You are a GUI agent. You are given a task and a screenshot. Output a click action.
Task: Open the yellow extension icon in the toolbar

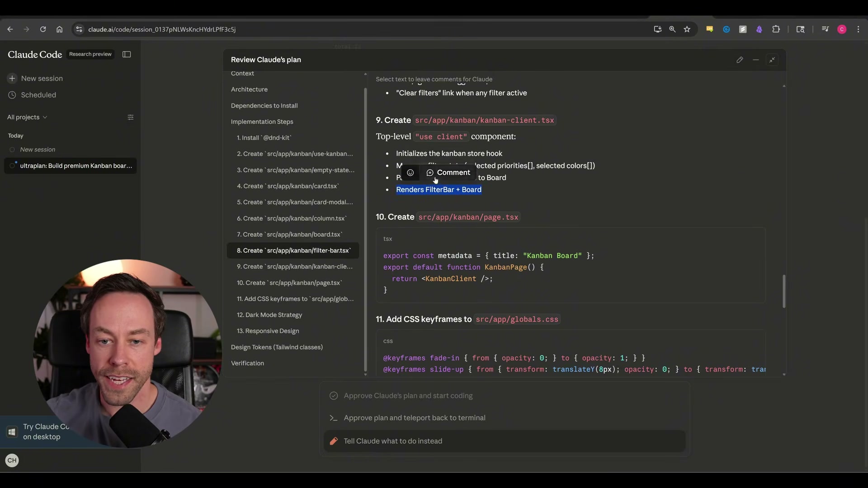(710, 29)
